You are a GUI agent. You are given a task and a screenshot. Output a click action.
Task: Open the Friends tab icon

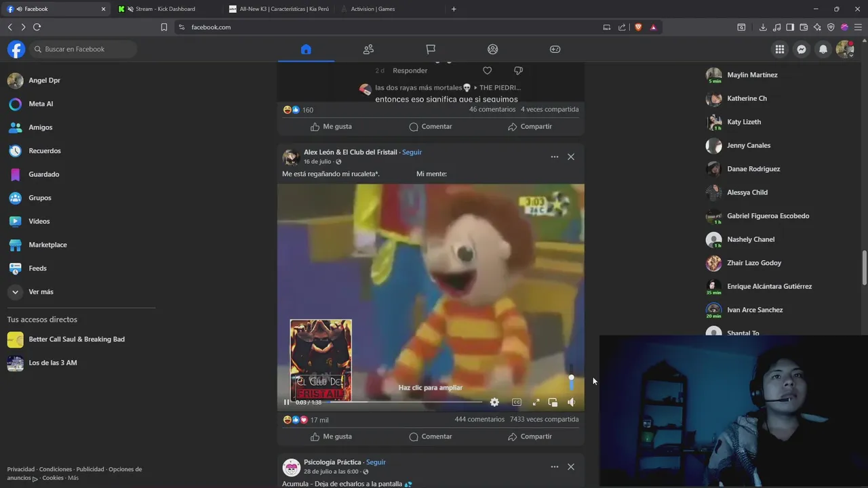[x=368, y=49]
